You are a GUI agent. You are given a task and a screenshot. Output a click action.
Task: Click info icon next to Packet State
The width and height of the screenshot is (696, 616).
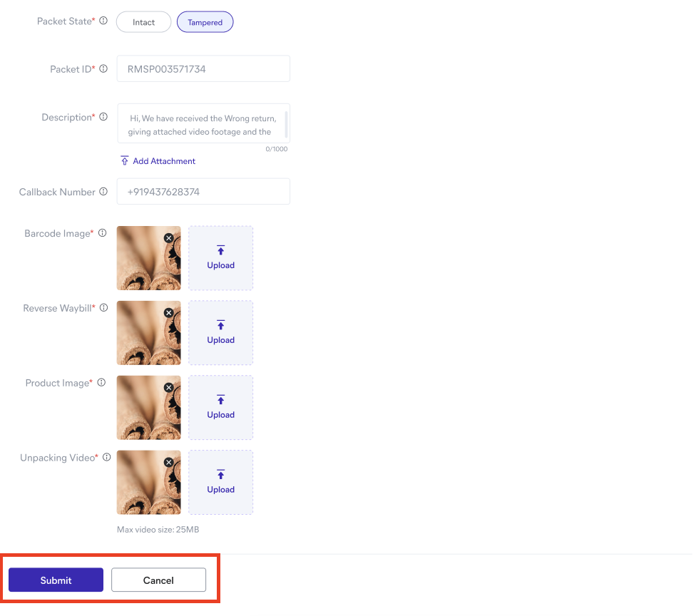coord(103,21)
